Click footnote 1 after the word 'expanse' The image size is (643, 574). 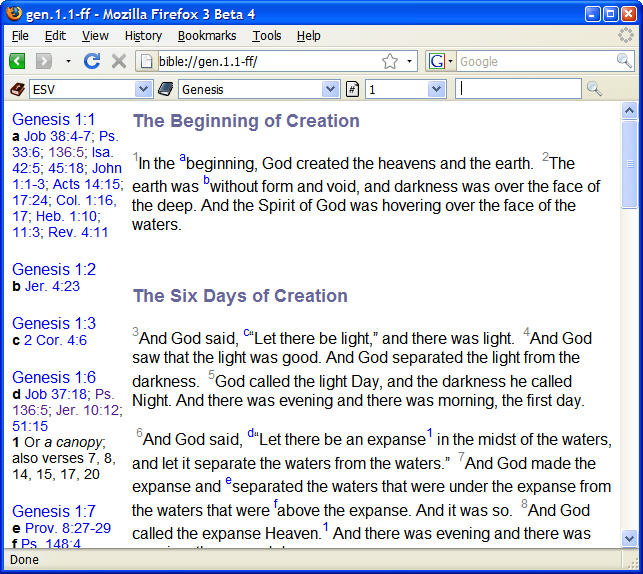[429, 433]
